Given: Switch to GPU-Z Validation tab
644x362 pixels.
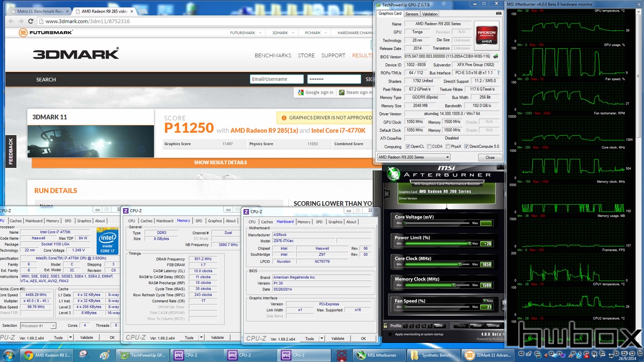Looking at the screenshot, I should click(x=430, y=14).
